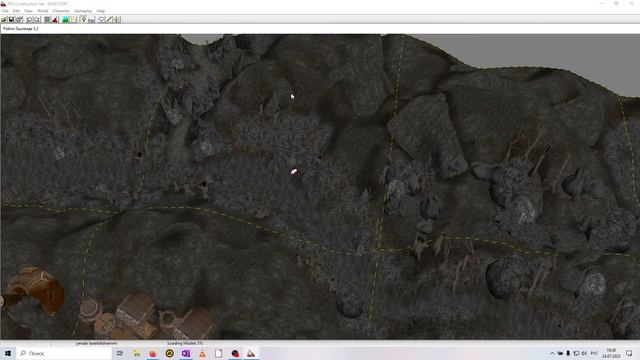Click the save plugin floppy icon

pos(11,20)
